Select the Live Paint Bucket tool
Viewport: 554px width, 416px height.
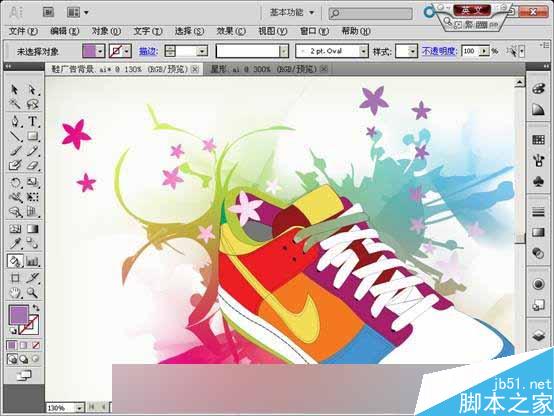click(15, 262)
